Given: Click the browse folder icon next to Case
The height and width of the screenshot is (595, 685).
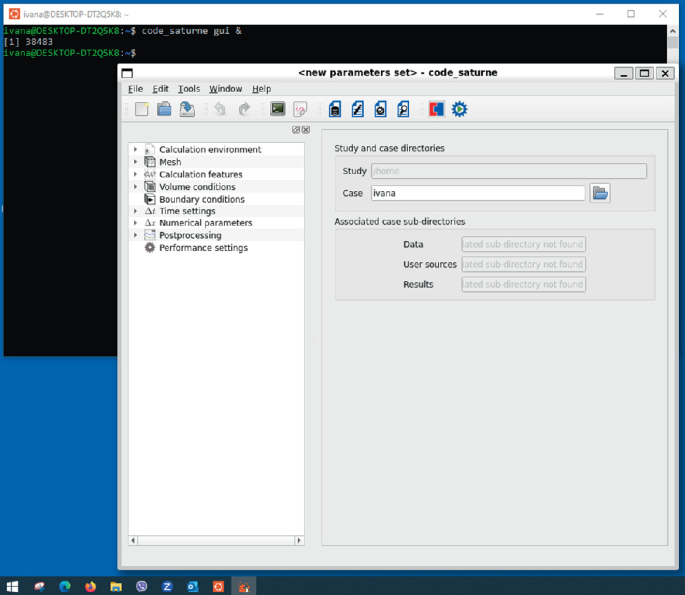Looking at the screenshot, I should (x=600, y=193).
